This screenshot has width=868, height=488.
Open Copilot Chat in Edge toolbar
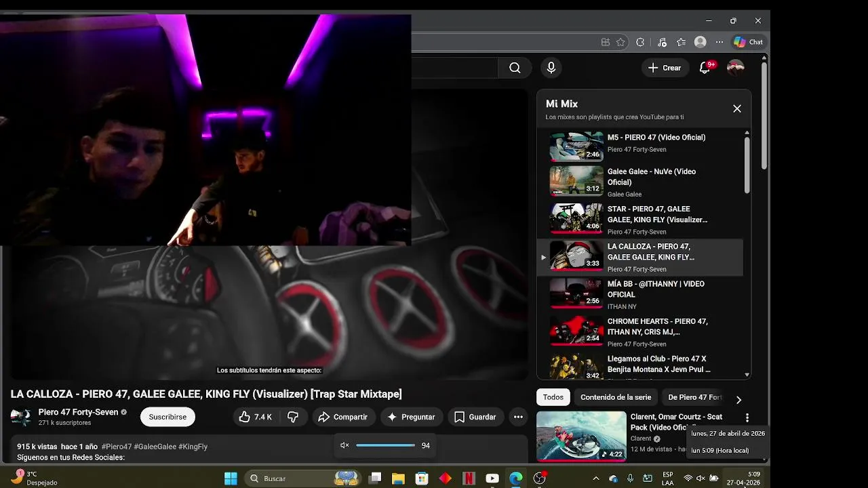(x=748, y=42)
